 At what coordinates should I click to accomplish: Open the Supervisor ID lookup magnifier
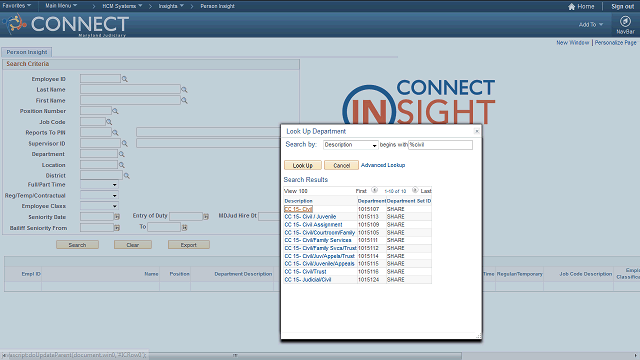click(125, 144)
